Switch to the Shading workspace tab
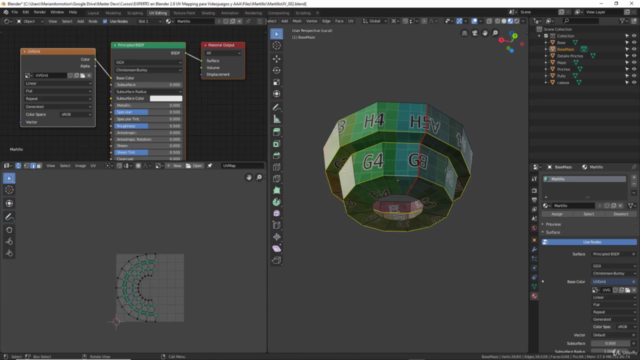 (x=208, y=13)
